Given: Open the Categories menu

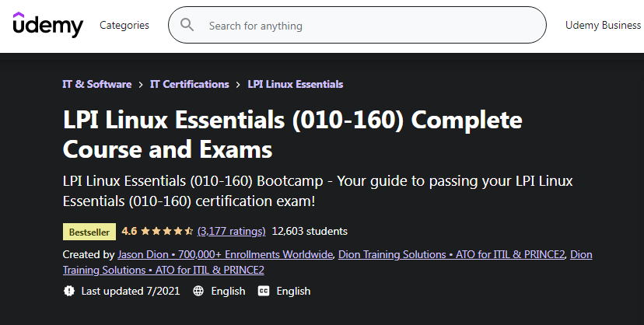Looking at the screenshot, I should pos(124,25).
